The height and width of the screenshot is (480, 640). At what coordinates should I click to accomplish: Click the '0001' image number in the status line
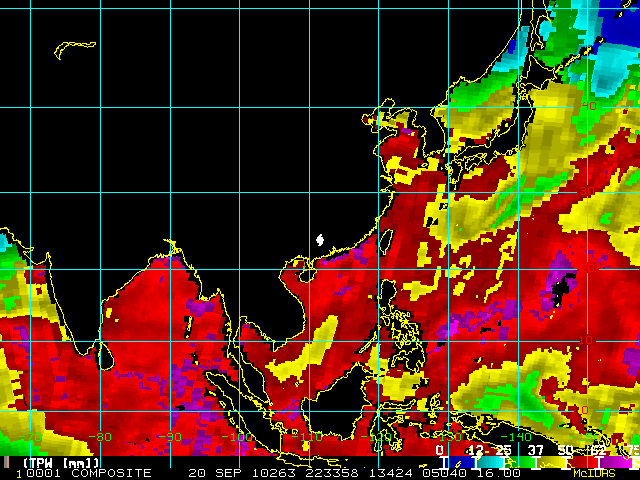[43, 473]
